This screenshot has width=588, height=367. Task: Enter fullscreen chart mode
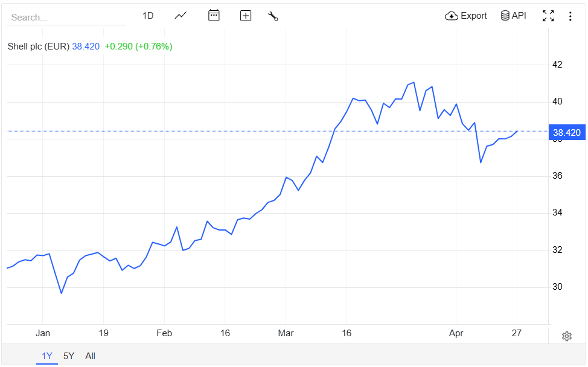click(548, 16)
